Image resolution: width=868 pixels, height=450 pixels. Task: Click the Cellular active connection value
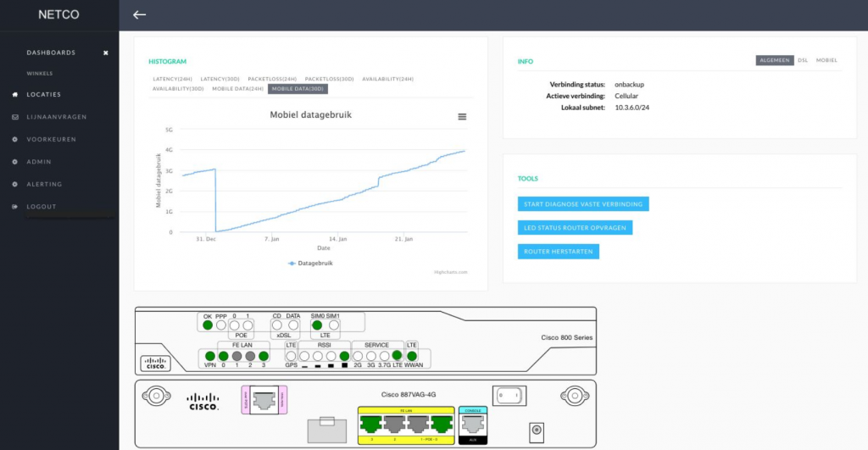[x=626, y=97]
